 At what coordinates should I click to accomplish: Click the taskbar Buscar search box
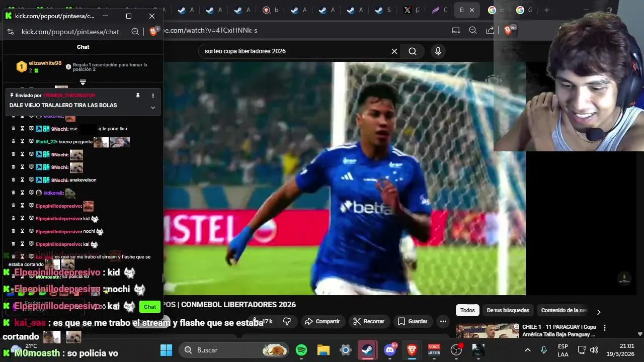(x=234, y=350)
